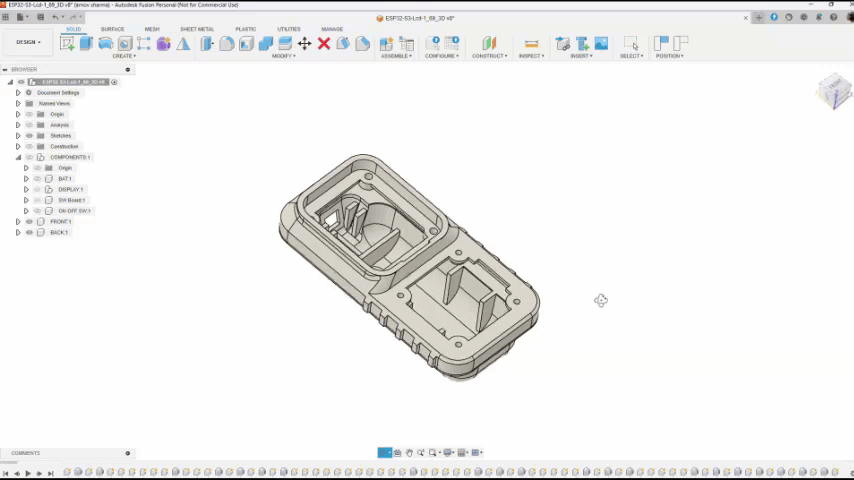Collapse the BROWSER panel header
Image resolution: width=854 pixels, height=480 pixels.
5,70
